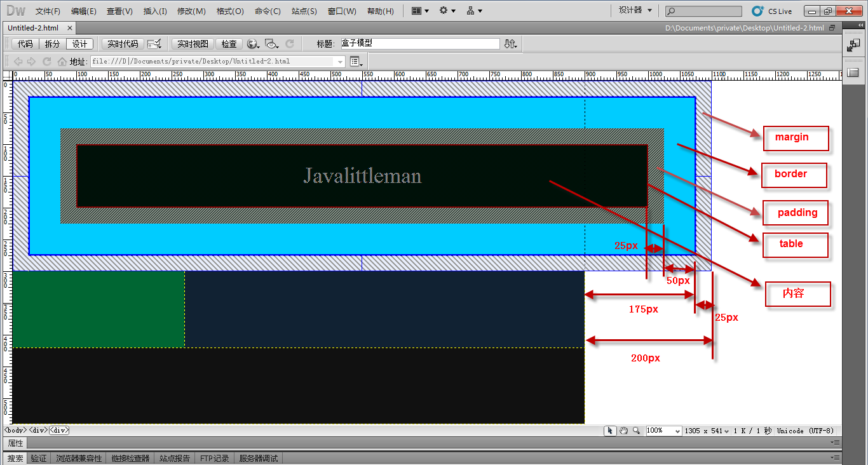Switch to the 验证 results tab
Viewport: 868px width, 465px height.
pyautogui.click(x=39, y=458)
